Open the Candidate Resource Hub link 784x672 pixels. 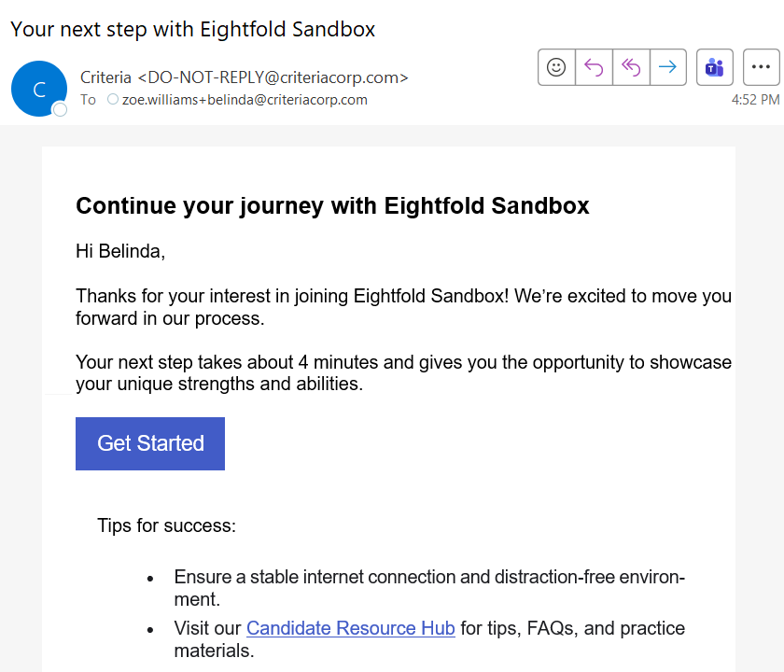click(350, 628)
